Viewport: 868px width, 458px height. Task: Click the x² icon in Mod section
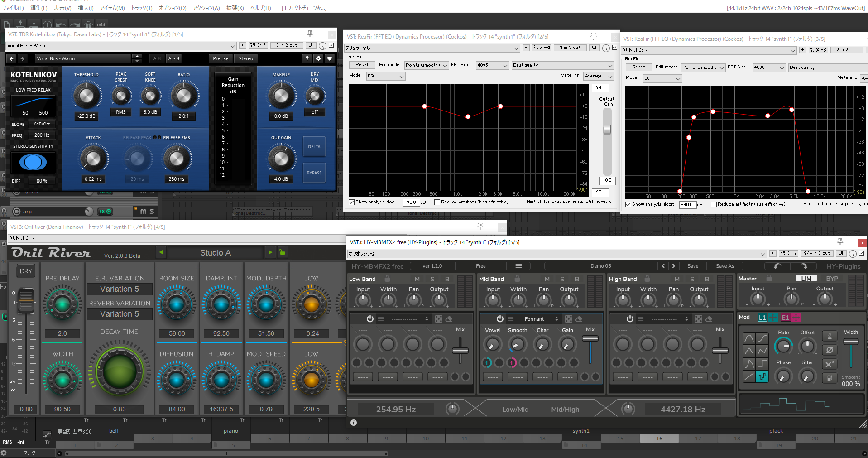pos(830,364)
